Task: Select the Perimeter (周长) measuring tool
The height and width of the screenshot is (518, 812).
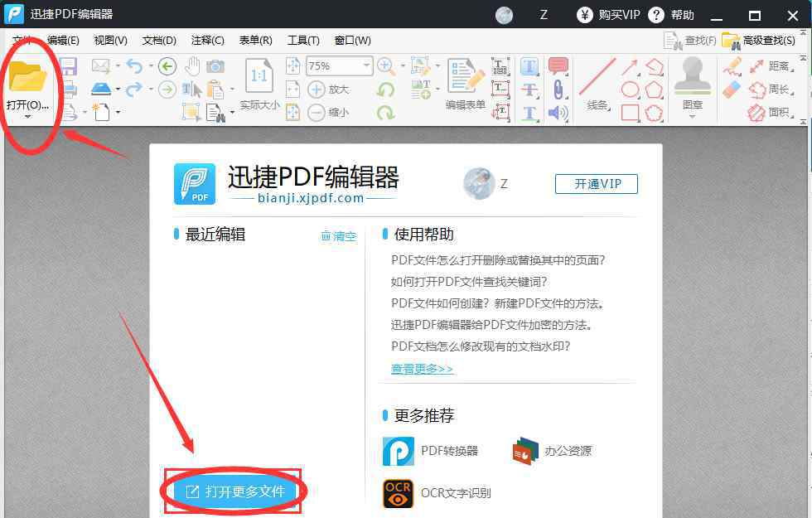Action: [771, 90]
